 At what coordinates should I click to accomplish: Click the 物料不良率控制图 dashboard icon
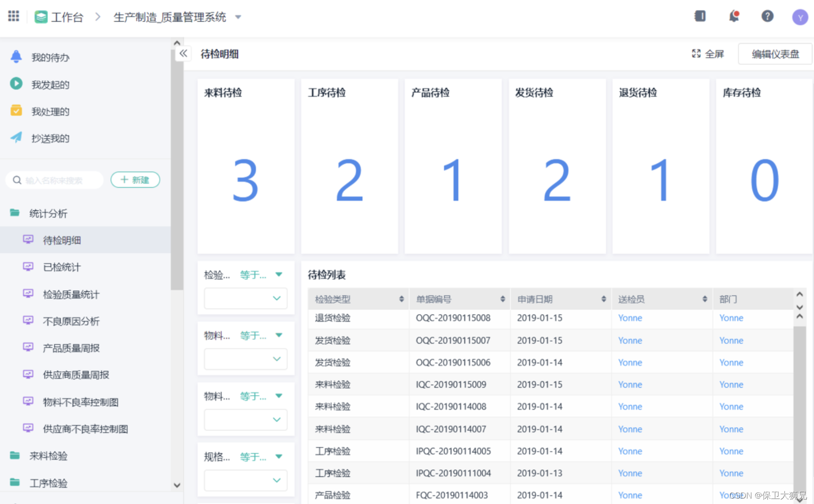(x=28, y=401)
